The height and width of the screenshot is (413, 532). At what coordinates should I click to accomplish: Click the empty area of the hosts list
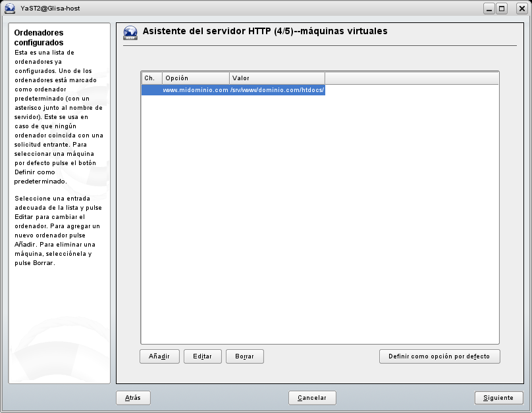pos(319,217)
